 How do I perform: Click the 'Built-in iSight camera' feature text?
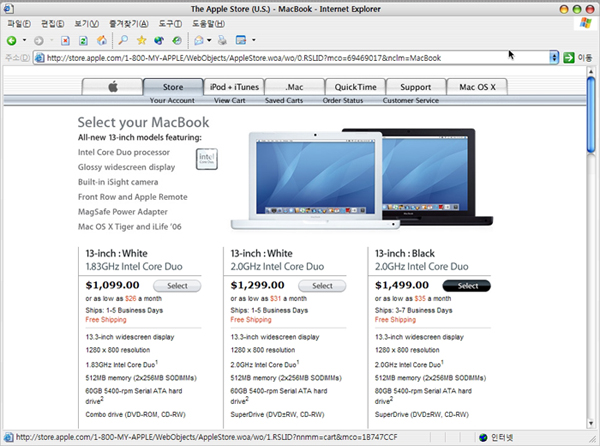(118, 182)
